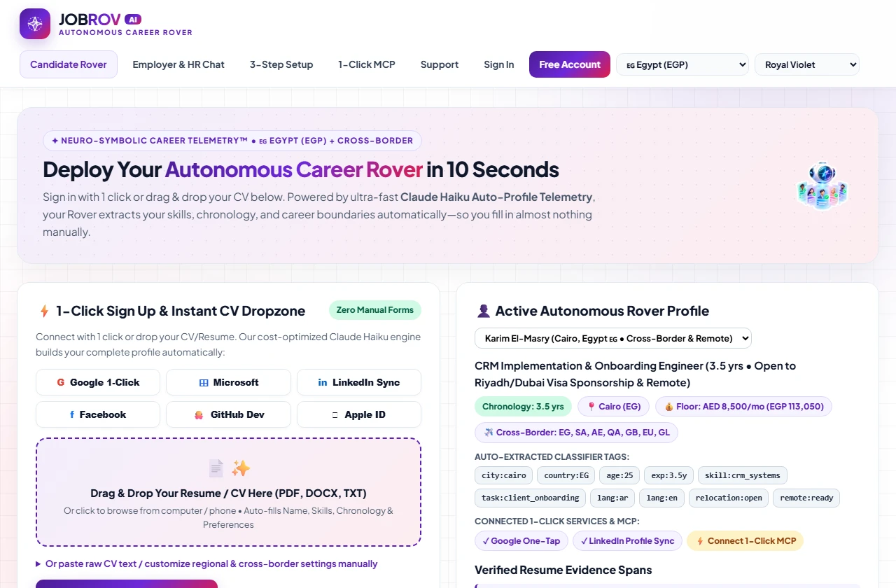Click the Connect 1-Click MCP chip

coord(745,540)
